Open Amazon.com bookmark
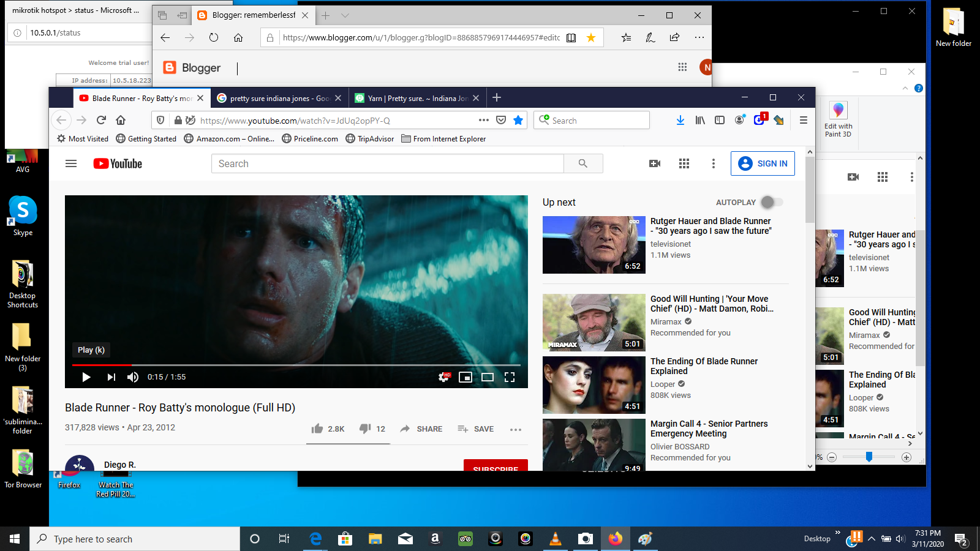The image size is (980, 551). point(229,139)
